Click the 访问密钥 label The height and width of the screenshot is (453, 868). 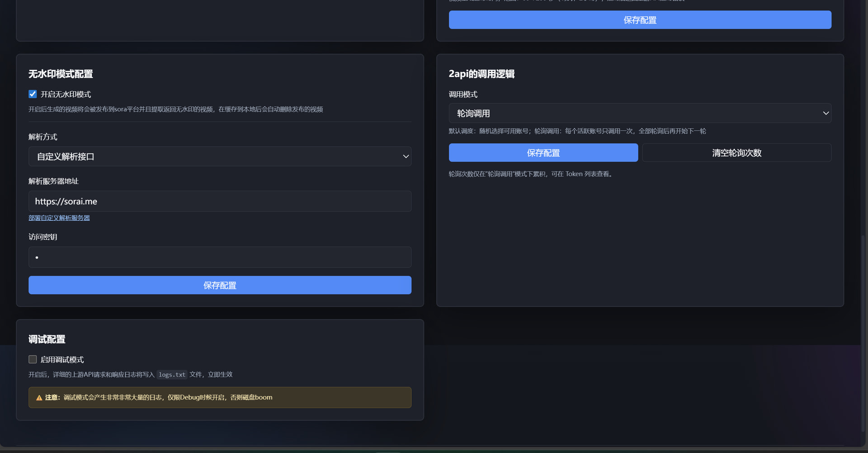coord(43,237)
